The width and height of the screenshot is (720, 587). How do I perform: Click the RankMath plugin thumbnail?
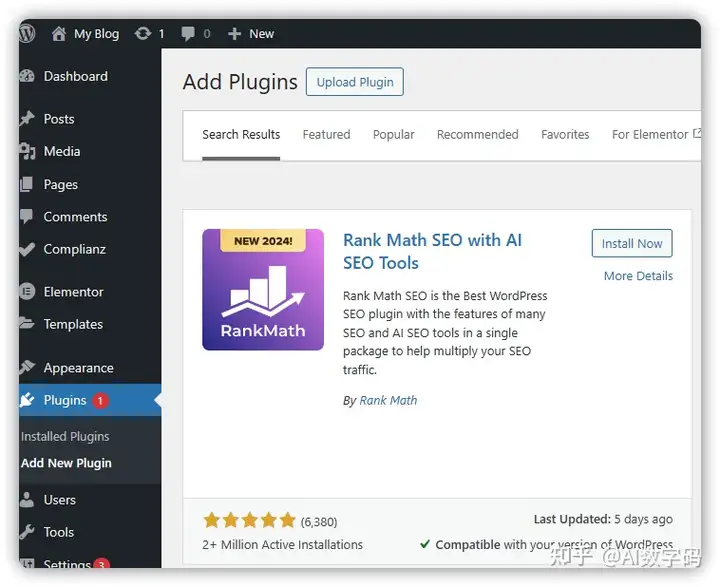point(263,289)
